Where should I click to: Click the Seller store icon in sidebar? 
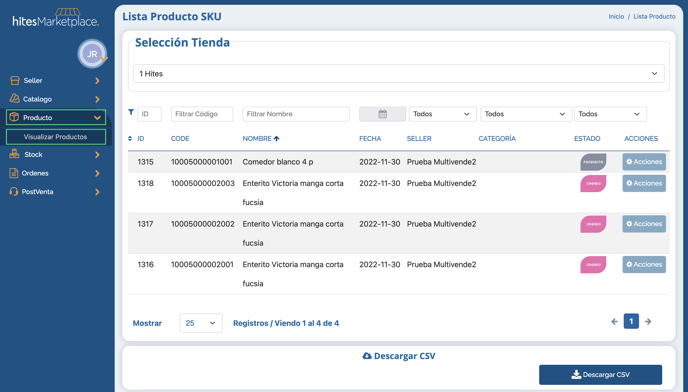pos(15,80)
